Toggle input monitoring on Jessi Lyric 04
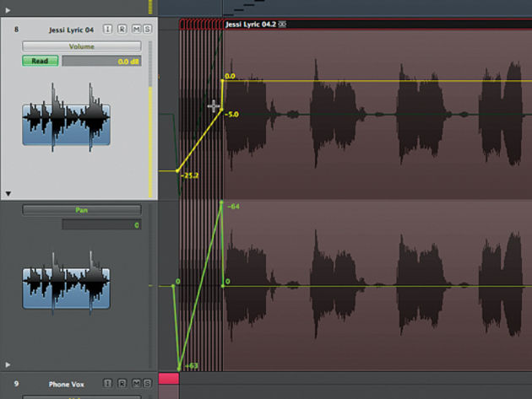This screenshot has height=399, width=532. (107, 30)
